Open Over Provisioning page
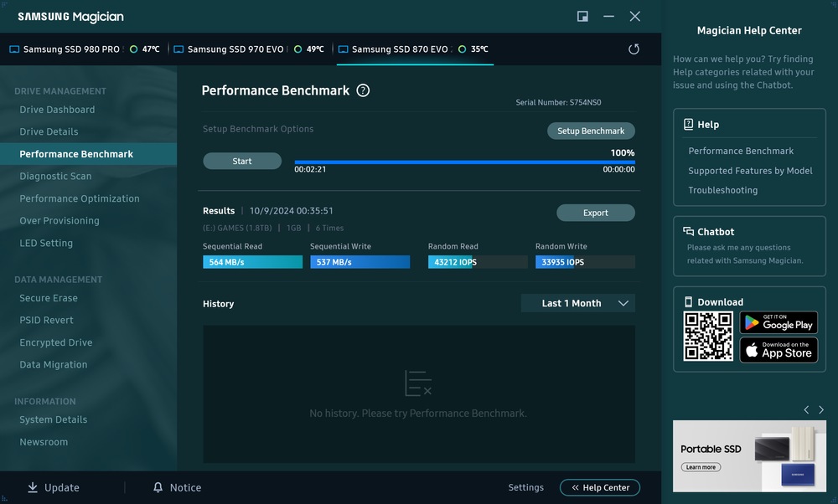The image size is (838, 504). 59,220
